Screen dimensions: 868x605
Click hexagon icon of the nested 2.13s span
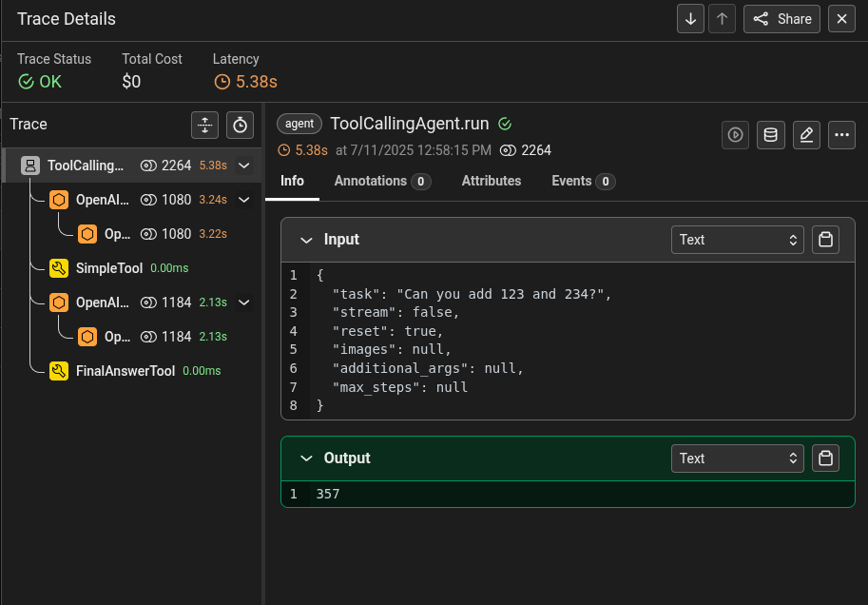point(87,337)
